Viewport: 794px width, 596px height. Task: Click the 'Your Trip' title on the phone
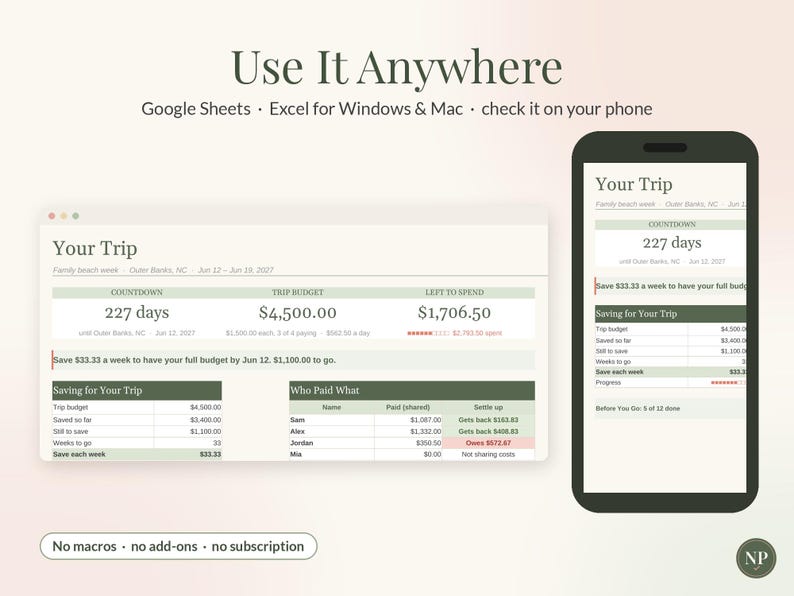tap(634, 184)
